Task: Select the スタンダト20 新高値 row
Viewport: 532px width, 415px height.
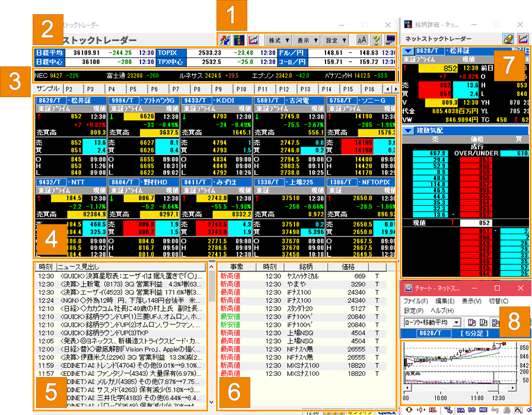Action: (x=302, y=308)
